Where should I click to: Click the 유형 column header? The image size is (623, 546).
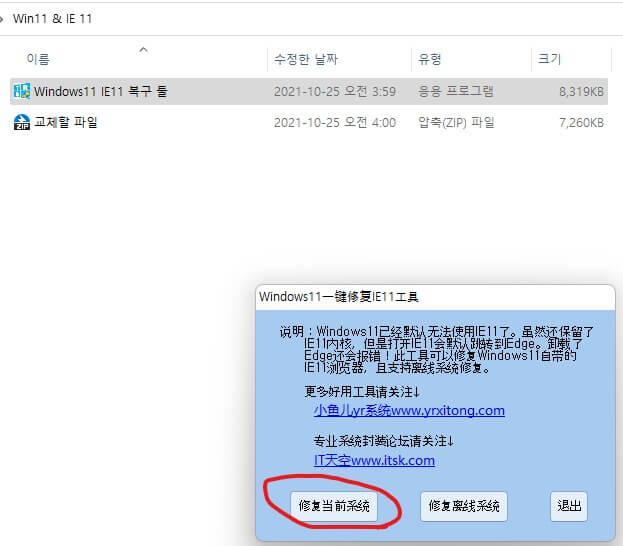coord(430,60)
